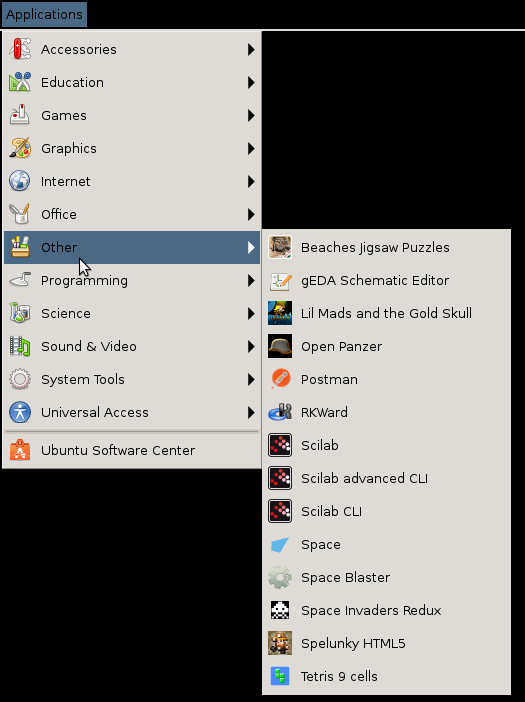Click the Spelunky HTML5 character icon
The width and height of the screenshot is (525, 702).
coord(280,643)
